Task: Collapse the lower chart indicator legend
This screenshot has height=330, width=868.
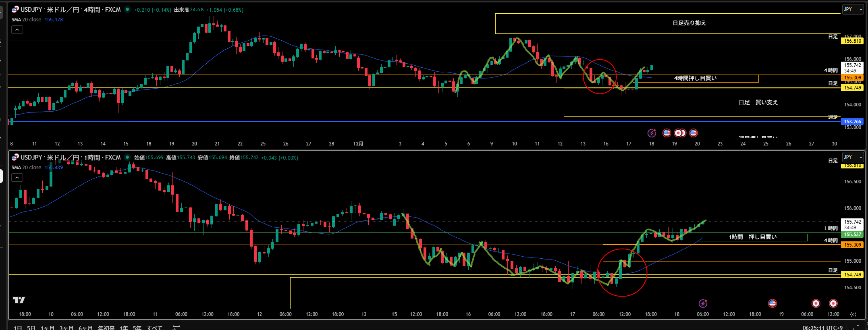Action: 17,177
